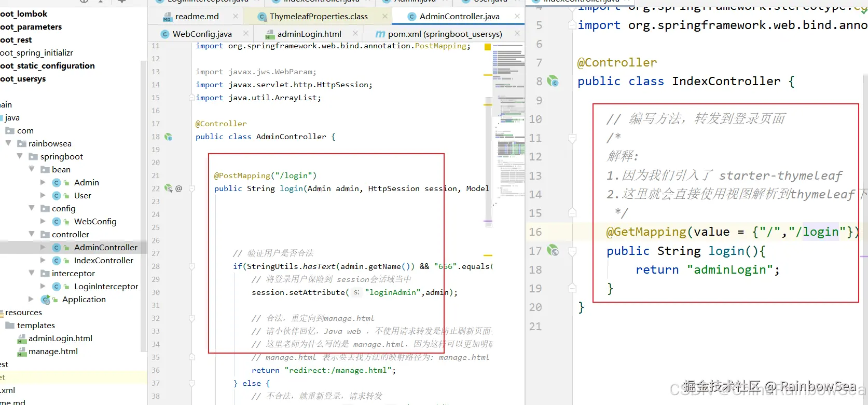Collapse the config package
Viewport: 868px width, 405px height.
coord(32,208)
